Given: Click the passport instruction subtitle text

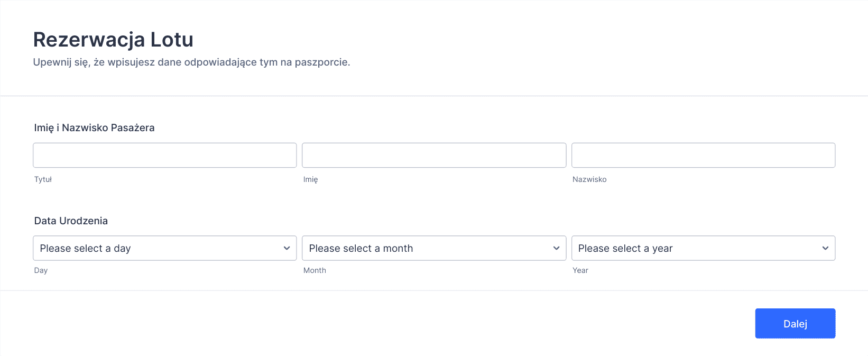Looking at the screenshot, I should 191,62.
